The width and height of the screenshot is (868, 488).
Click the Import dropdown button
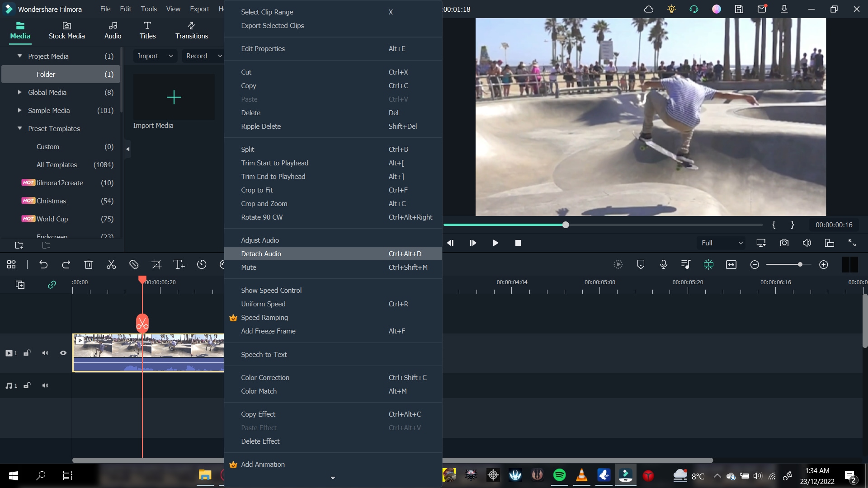pyautogui.click(x=154, y=56)
